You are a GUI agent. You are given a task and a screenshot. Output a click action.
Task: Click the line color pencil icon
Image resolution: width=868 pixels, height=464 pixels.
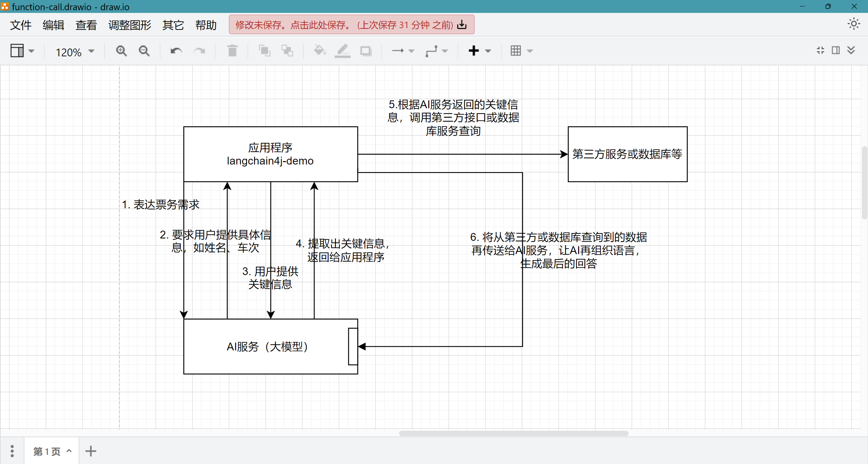point(342,51)
